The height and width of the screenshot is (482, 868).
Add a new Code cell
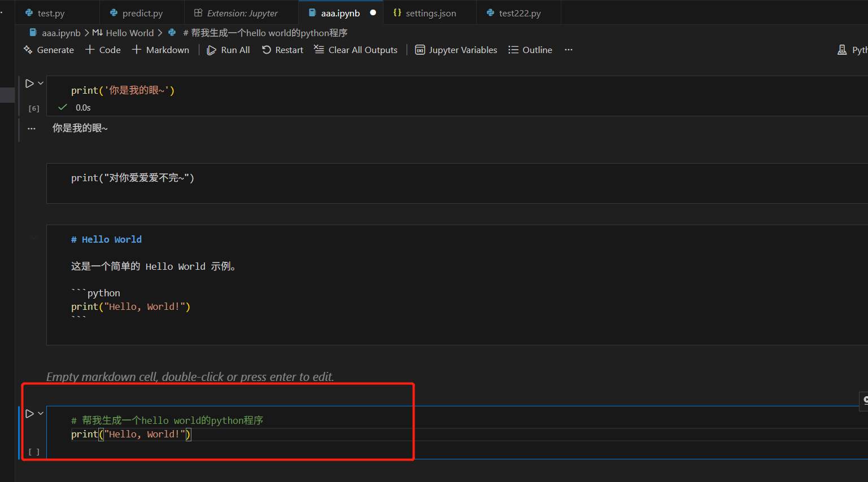[x=103, y=50]
